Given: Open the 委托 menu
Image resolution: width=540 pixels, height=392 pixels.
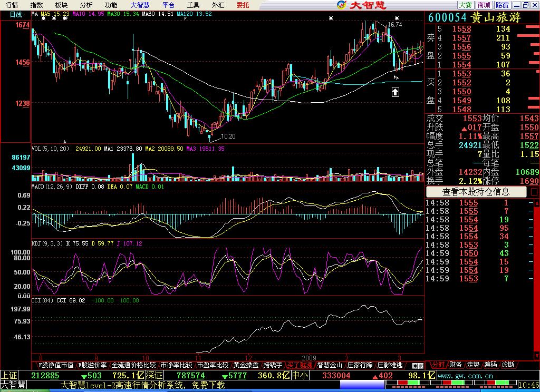Looking at the screenshot, I should click(x=243, y=5).
